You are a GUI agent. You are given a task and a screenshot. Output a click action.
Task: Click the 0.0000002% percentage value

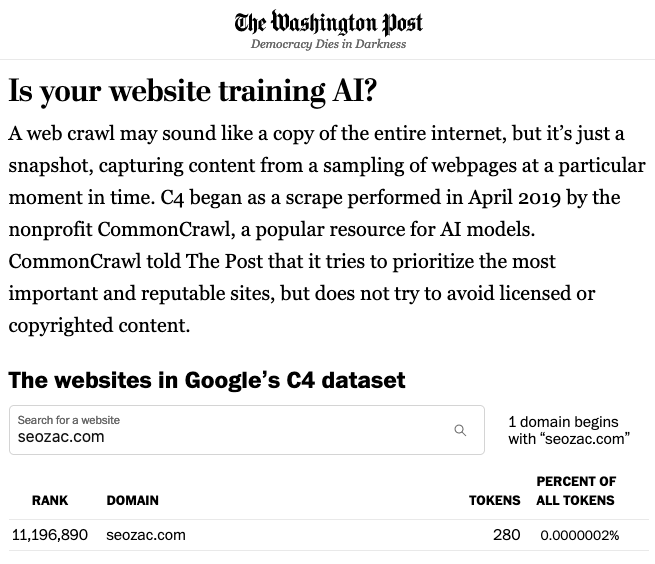tap(580, 535)
